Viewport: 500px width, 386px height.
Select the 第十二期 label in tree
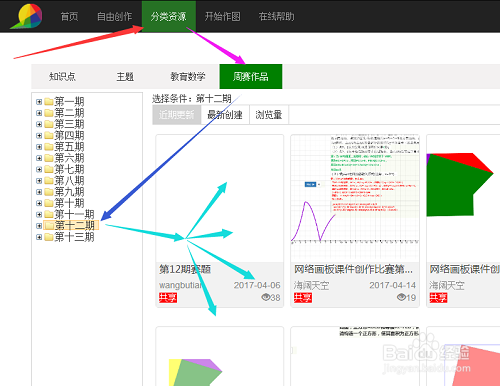[x=75, y=226]
